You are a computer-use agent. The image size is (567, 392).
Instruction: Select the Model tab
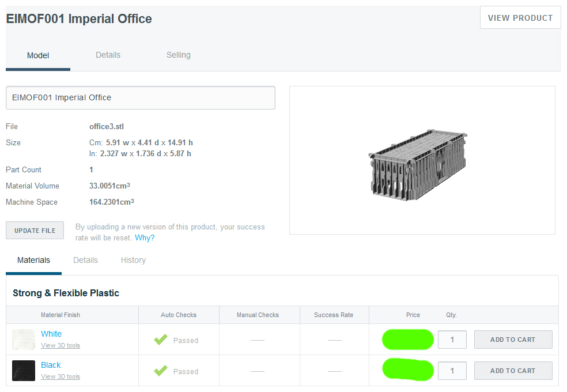[38, 56]
